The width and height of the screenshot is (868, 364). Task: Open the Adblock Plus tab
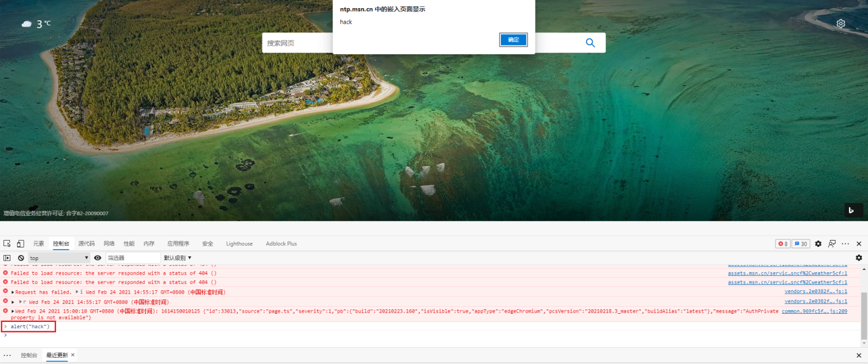coord(282,243)
